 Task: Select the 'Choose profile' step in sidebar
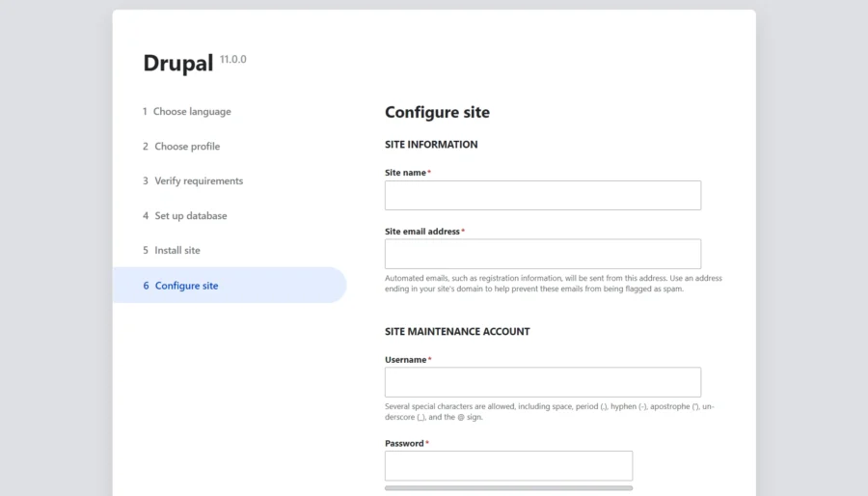coord(181,146)
